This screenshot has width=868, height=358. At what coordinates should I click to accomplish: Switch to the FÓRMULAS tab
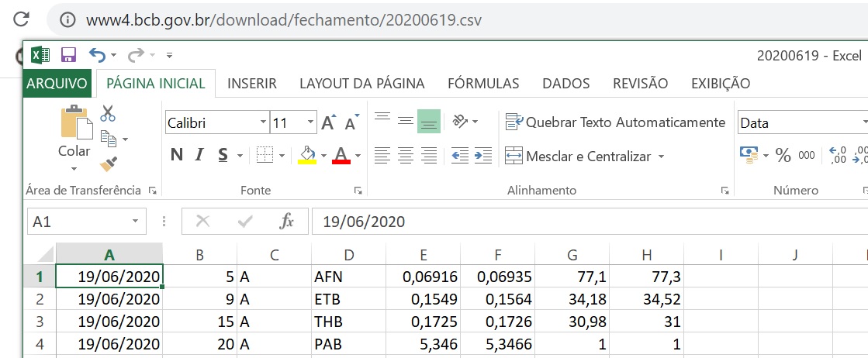[x=483, y=84]
